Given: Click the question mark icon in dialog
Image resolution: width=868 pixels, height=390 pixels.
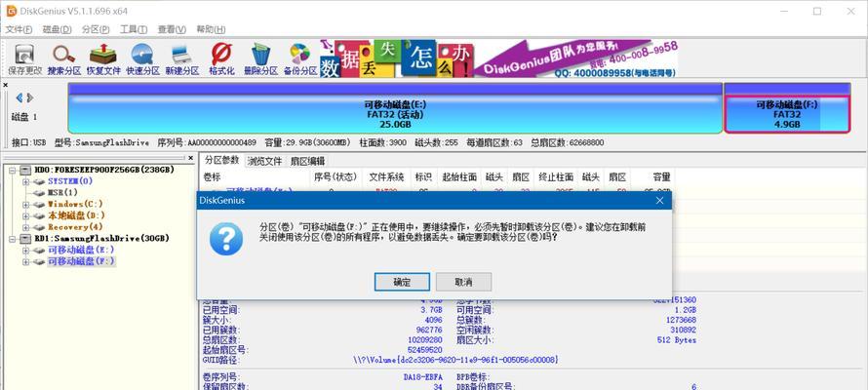Looking at the screenshot, I should (x=226, y=240).
